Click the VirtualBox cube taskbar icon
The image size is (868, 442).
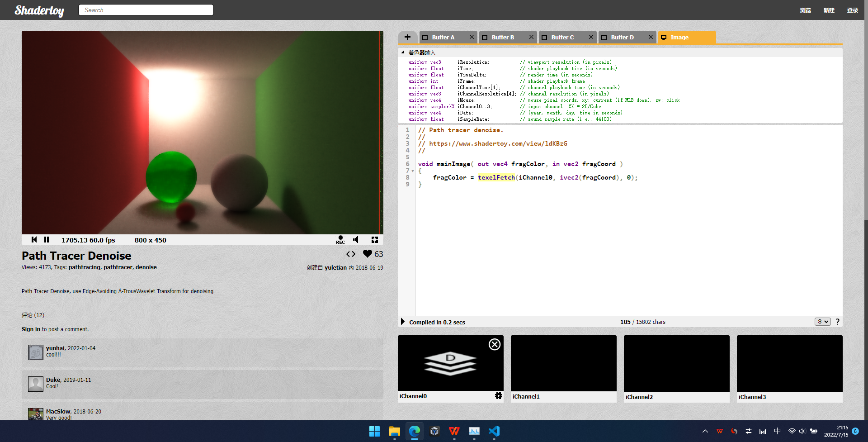click(x=434, y=431)
